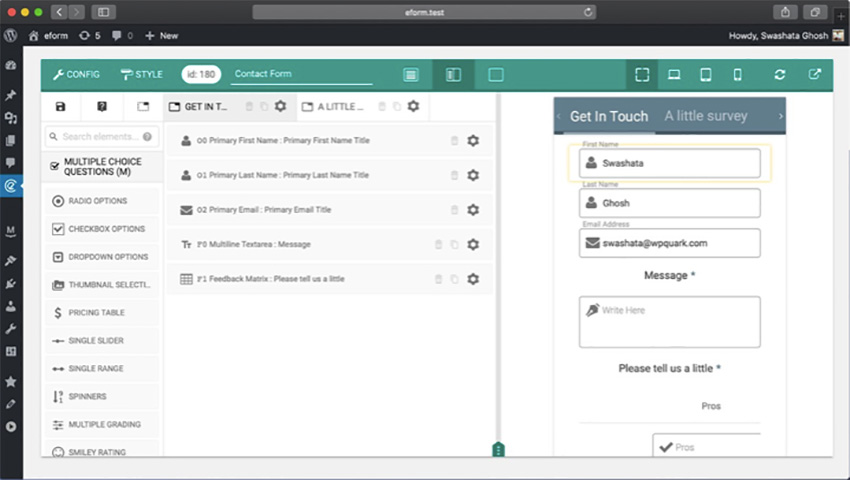The height and width of the screenshot is (480, 850).
Task: Edit the Contact Form name field
Action: 301,74
